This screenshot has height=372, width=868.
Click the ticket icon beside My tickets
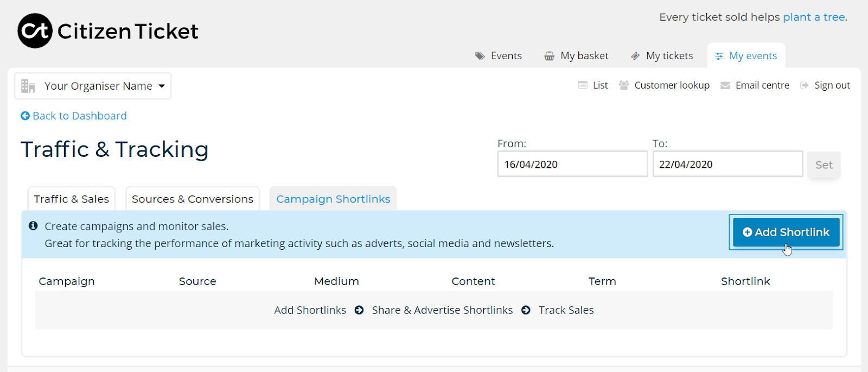(635, 56)
